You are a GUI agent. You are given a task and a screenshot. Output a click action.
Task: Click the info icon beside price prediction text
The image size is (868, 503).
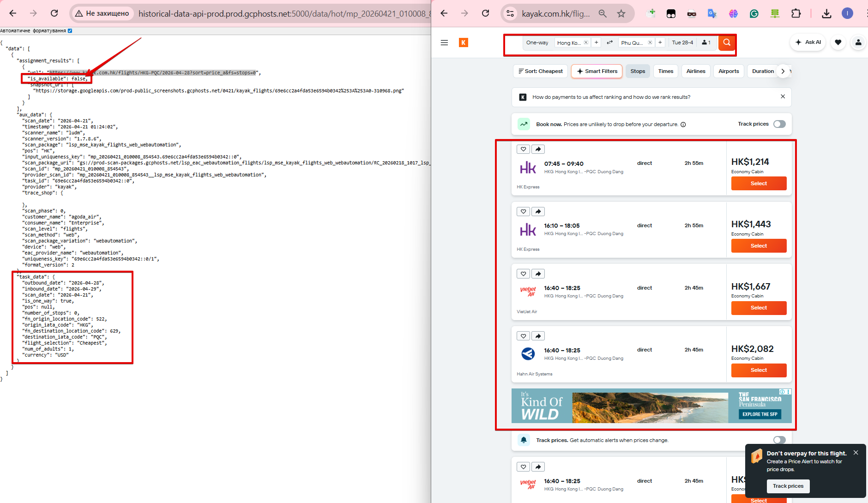pyautogui.click(x=683, y=125)
